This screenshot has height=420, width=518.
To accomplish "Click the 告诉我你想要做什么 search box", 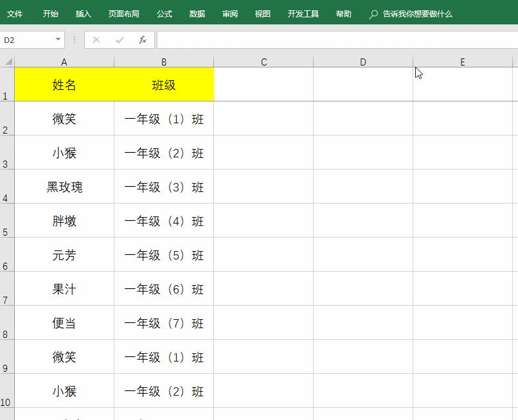I will pos(418,14).
